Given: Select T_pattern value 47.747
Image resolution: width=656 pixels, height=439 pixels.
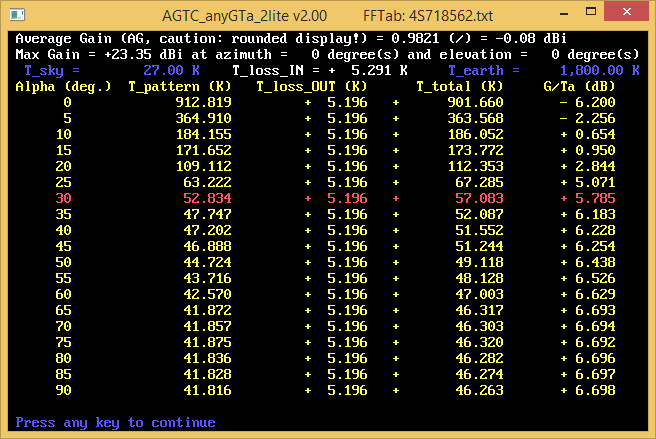Looking at the screenshot, I should [x=208, y=214].
